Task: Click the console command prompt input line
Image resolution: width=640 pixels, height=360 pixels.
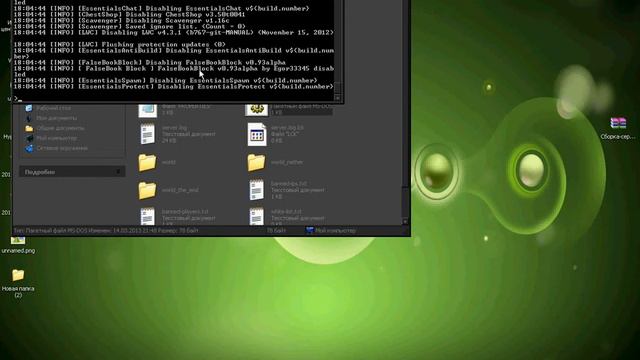Action: (x=173, y=98)
